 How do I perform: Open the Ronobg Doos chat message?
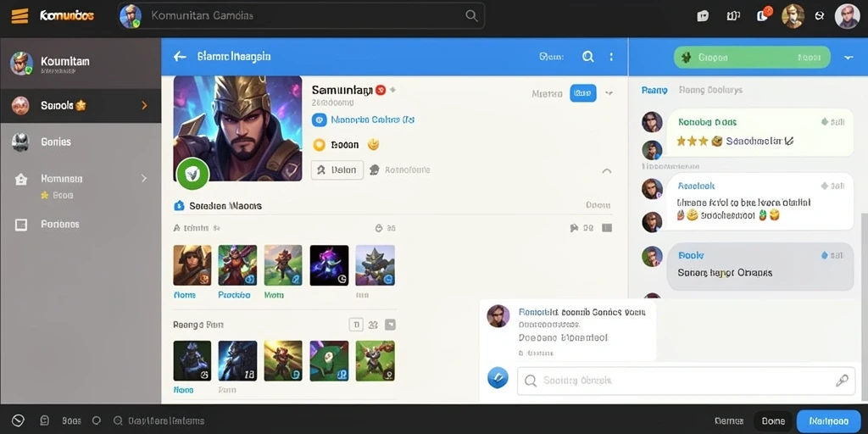[759, 131]
